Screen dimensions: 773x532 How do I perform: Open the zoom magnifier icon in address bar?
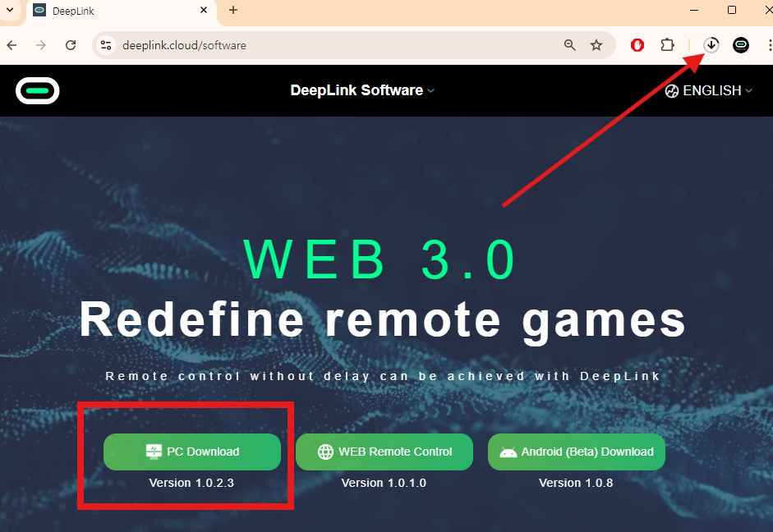tap(570, 45)
